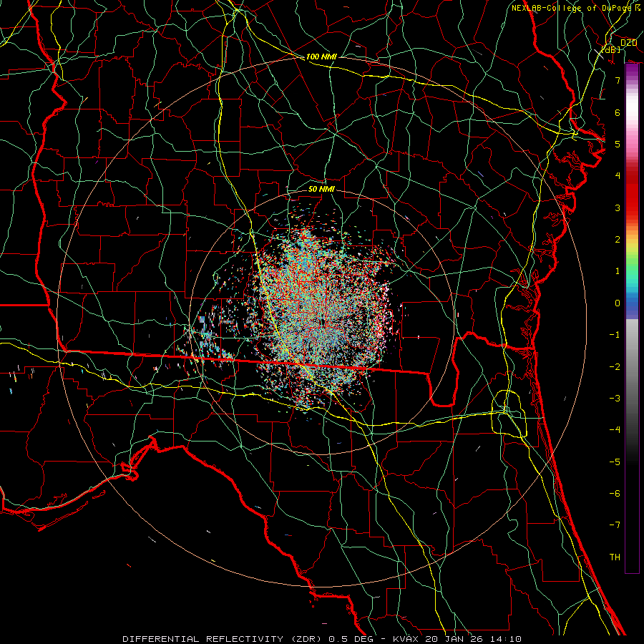
Task: Click the -7 value on the scale
Action: [x=615, y=525]
